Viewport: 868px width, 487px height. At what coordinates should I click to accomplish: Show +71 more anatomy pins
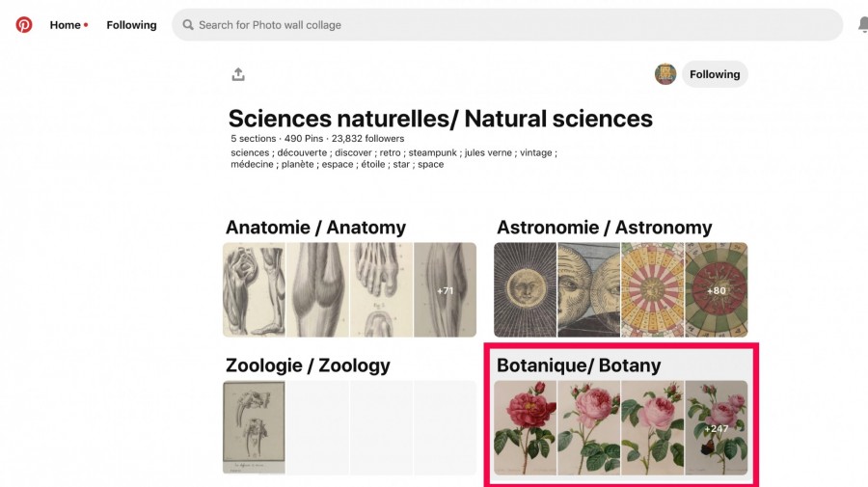tap(445, 290)
